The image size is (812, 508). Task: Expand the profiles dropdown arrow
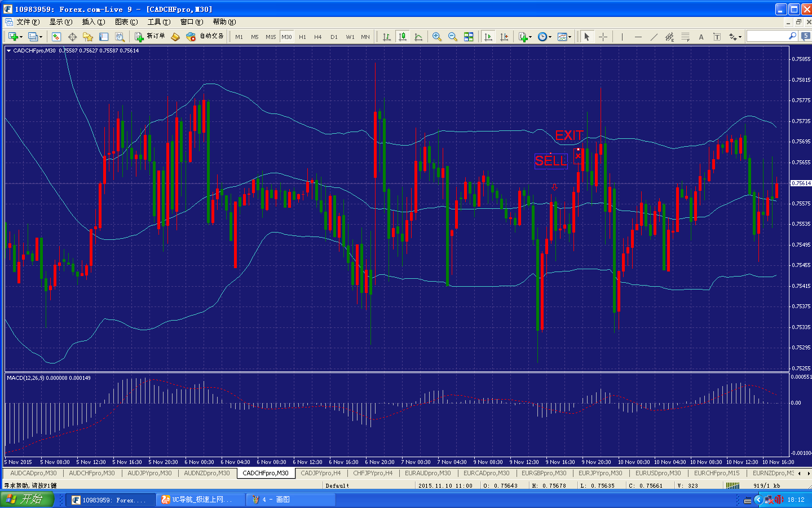coord(41,37)
